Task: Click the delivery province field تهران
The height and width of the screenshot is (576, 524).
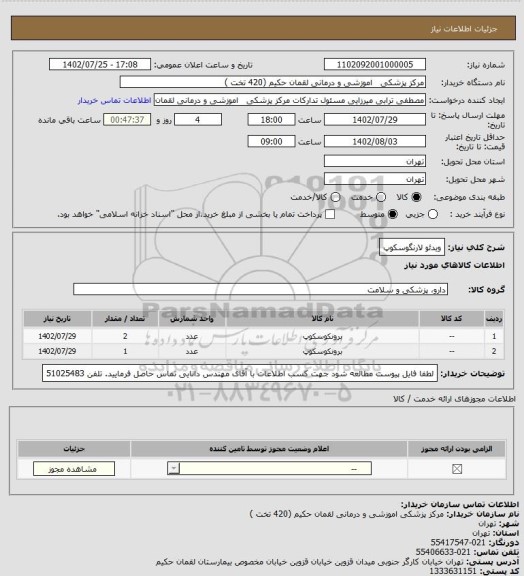Action: click(x=375, y=161)
